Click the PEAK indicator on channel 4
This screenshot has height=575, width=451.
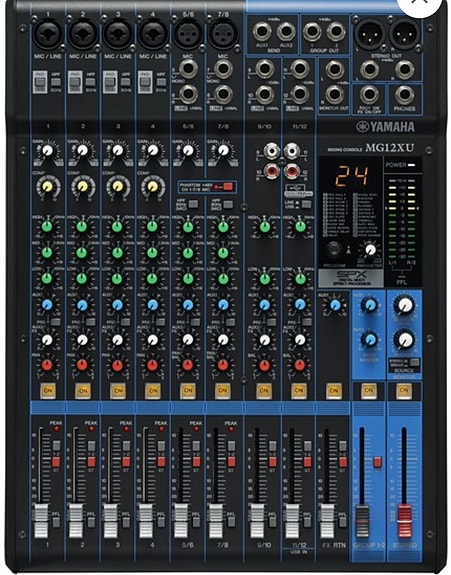coord(162,429)
